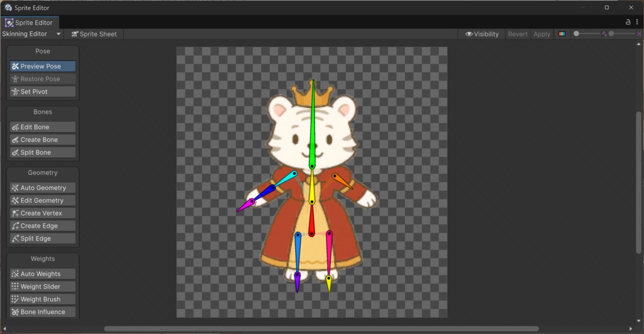Select the Edit Bone tool
Image resolution: width=644 pixels, height=334 pixels.
click(x=43, y=127)
